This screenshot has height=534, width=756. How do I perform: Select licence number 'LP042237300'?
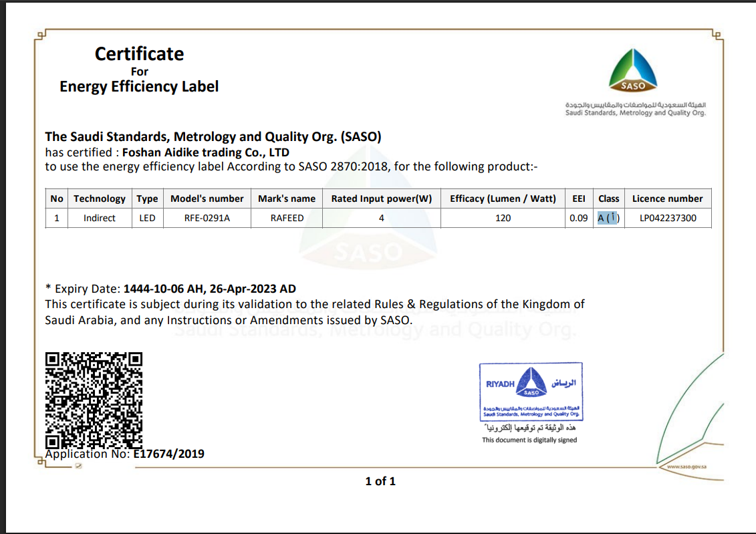pyautogui.click(x=668, y=218)
